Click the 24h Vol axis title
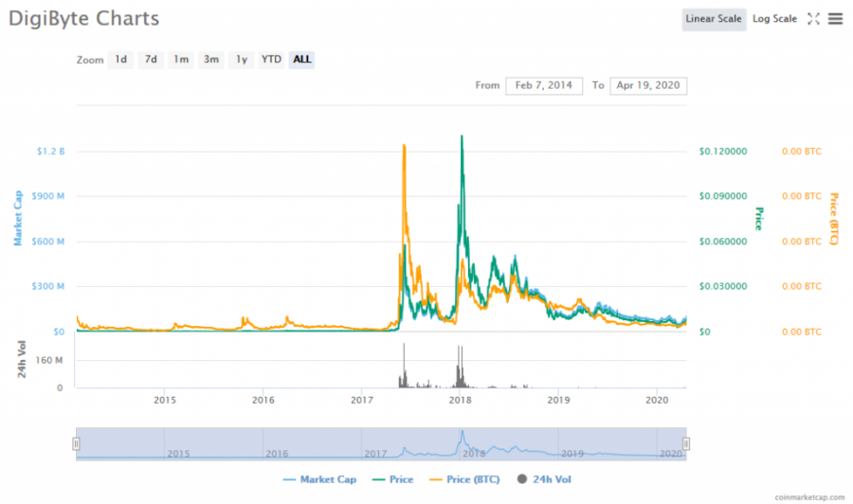Viewport: 853px width, 504px height. (x=21, y=359)
